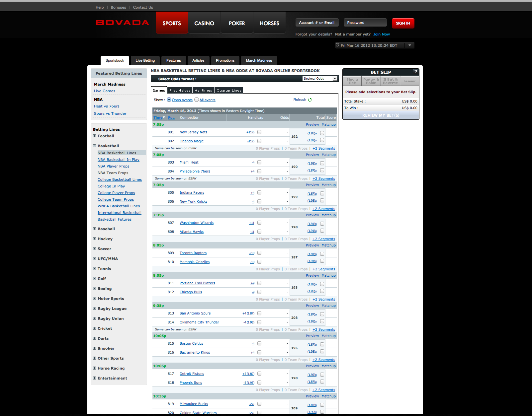Expand the Football betting lines
Image resolution: width=532 pixels, height=416 pixels.
(95, 136)
